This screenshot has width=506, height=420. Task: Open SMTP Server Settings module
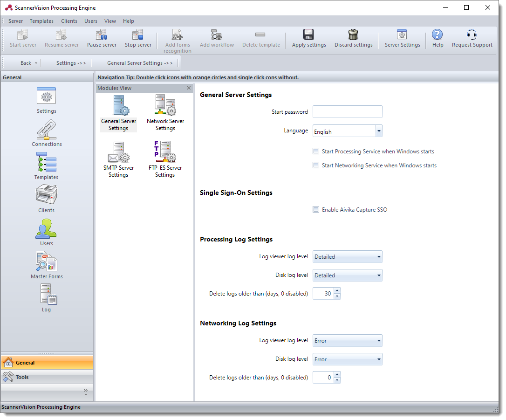pyautogui.click(x=118, y=152)
